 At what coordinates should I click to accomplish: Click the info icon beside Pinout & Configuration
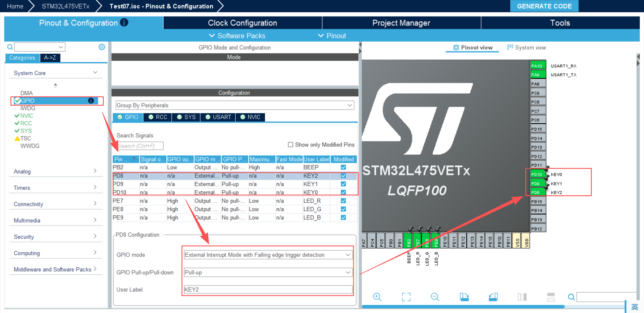pos(124,22)
